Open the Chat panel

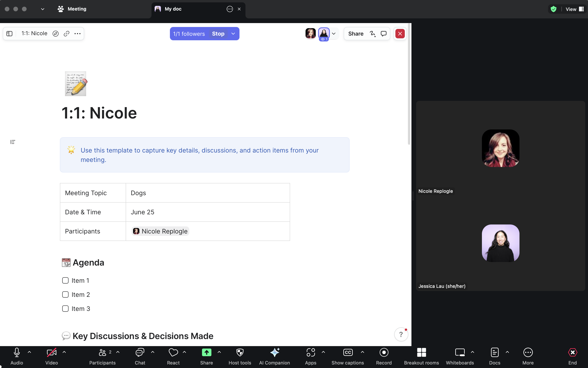pos(140,356)
